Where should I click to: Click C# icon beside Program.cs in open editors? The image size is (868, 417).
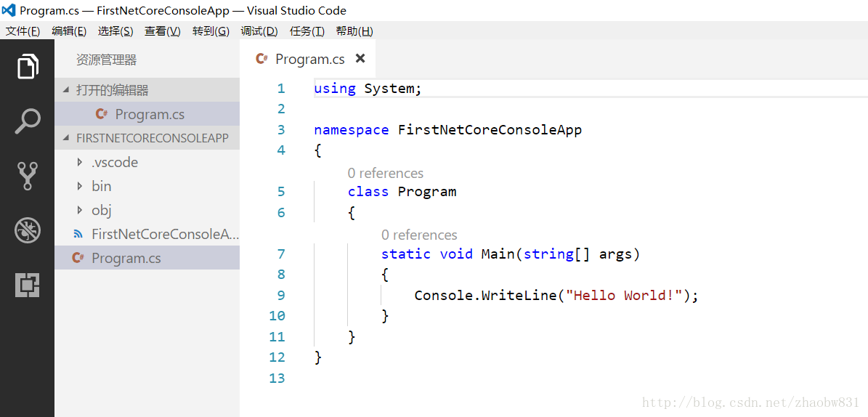tap(101, 114)
